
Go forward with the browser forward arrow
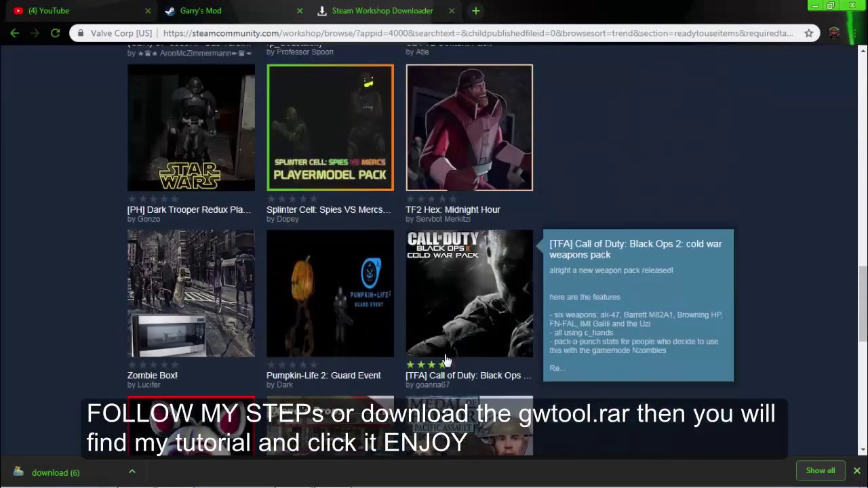click(35, 33)
